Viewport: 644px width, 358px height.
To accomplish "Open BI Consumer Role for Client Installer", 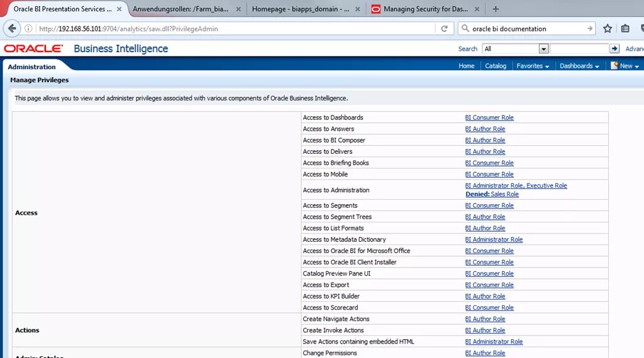I will pos(489,263).
